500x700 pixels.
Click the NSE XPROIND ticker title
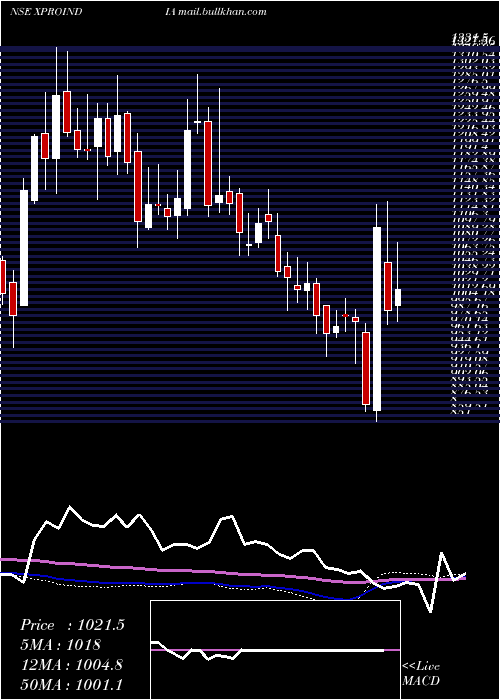[46, 12]
